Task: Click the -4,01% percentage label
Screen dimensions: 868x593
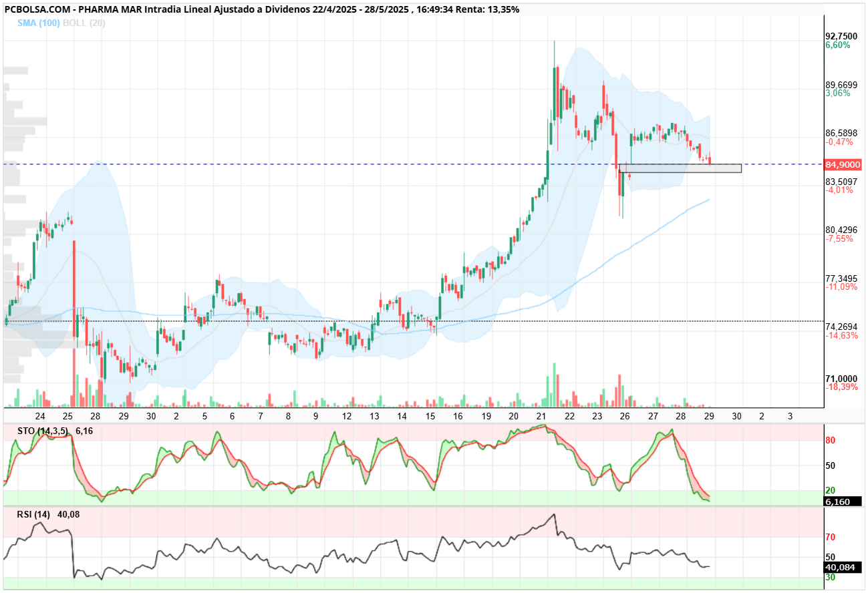Action: coord(839,190)
